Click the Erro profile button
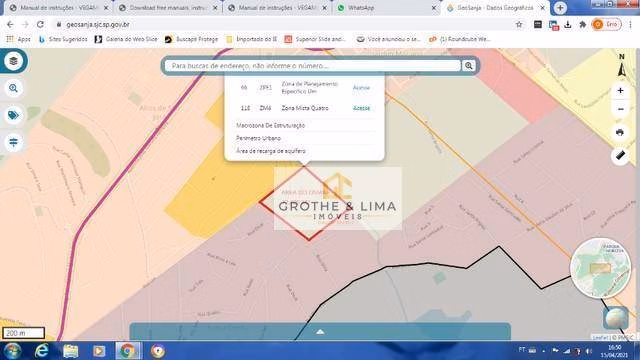The image size is (640, 360). pyautogui.click(x=607, y=24)
